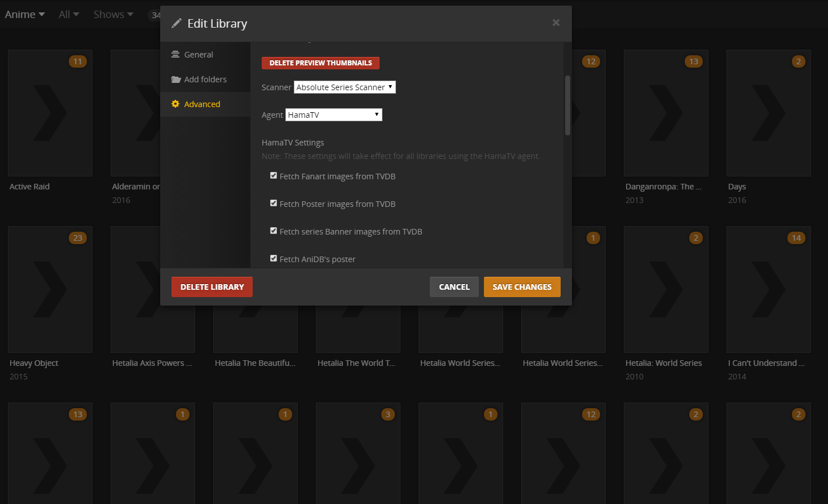
Task: Click the Delete Library button
Action: click(212, 287)
